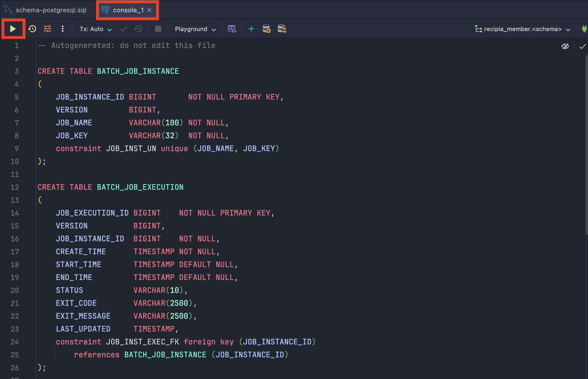The image size is (588, 379).
Task: Open query history clock icon
Action: 32,29
